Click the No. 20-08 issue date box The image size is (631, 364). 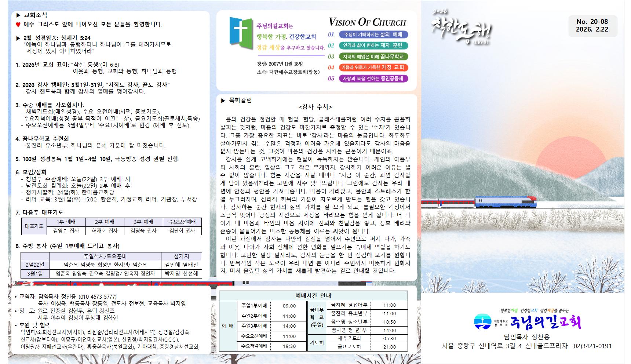592,26
